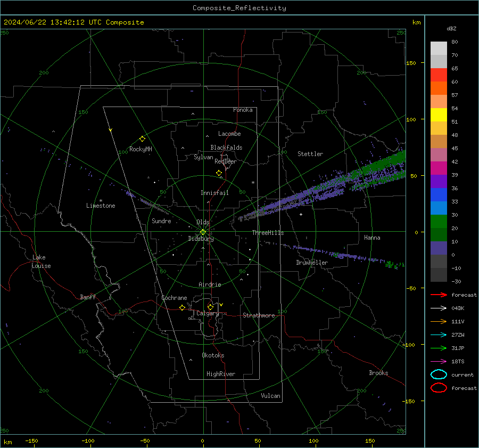Click the HighRiver label

tap(221, 374)
